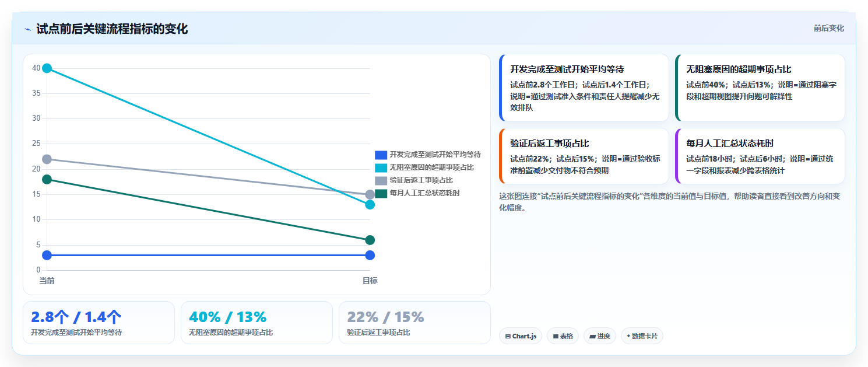
Task: Click the icon in the 表格 tag
Action: point(556,337)
